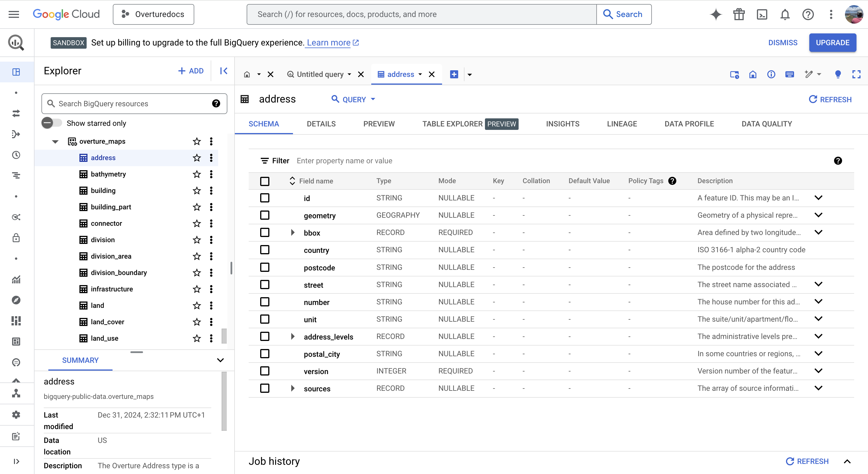Open more actions for building table
Screen dimensions: 868x474
coord(211,190)
